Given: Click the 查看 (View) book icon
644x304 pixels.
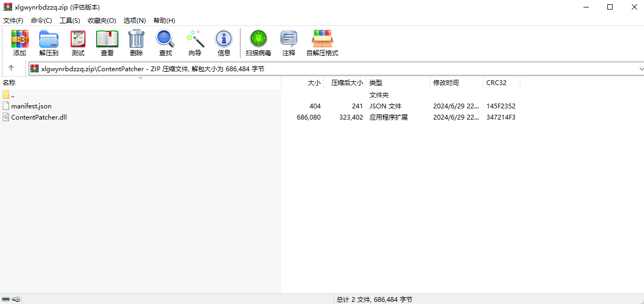Looking at the screenshot, I should (107, 39).
